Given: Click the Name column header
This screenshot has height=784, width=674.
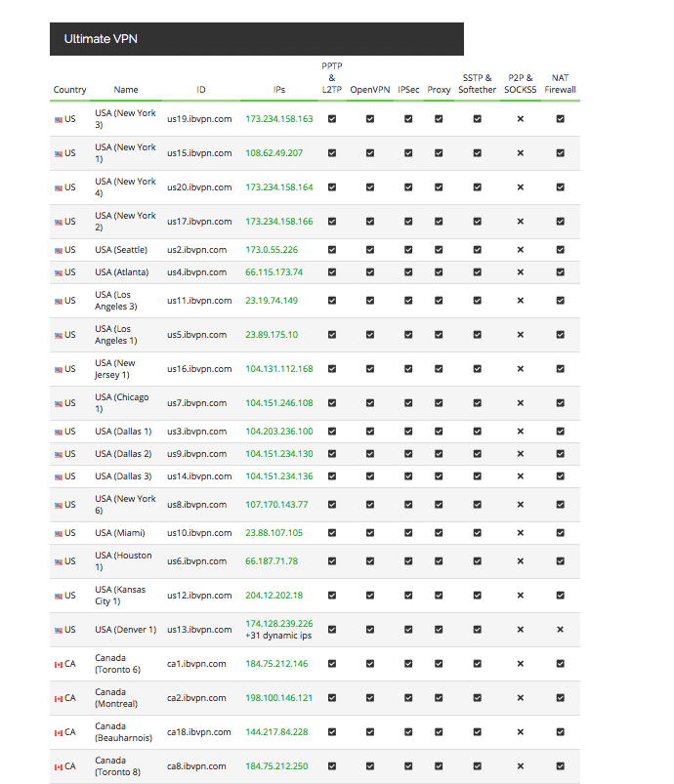Looking at the screenshot, I should coord(126,90).
